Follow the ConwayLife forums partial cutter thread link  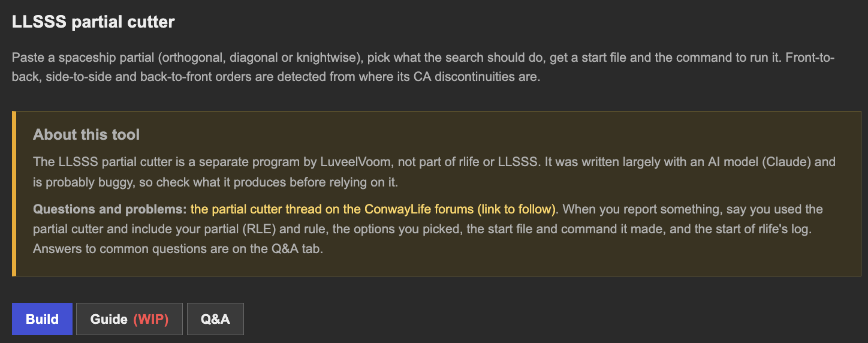click(x=373, y=209)
